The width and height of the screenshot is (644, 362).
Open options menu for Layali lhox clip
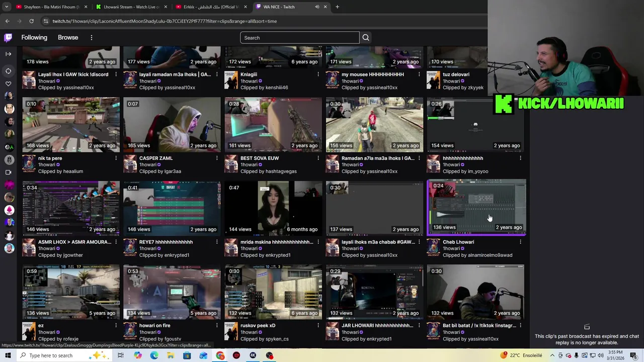(x=116, y=74)
